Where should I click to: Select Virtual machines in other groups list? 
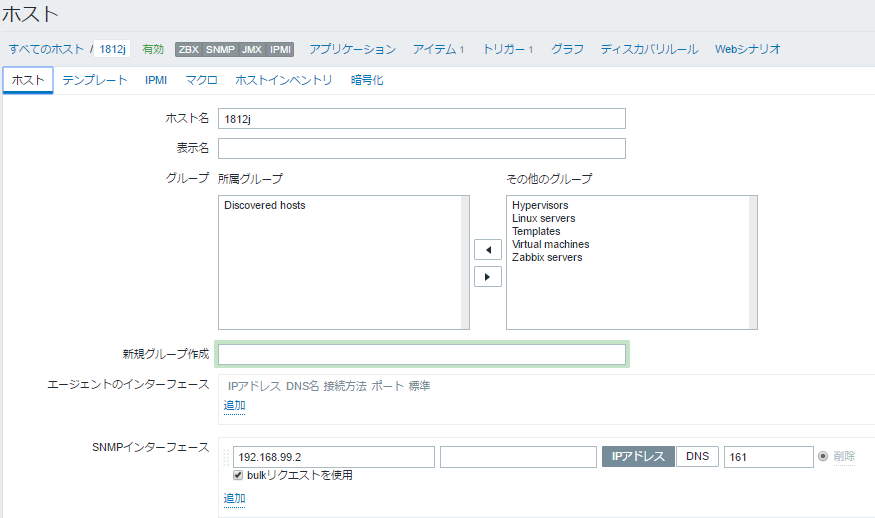point(551,244)
